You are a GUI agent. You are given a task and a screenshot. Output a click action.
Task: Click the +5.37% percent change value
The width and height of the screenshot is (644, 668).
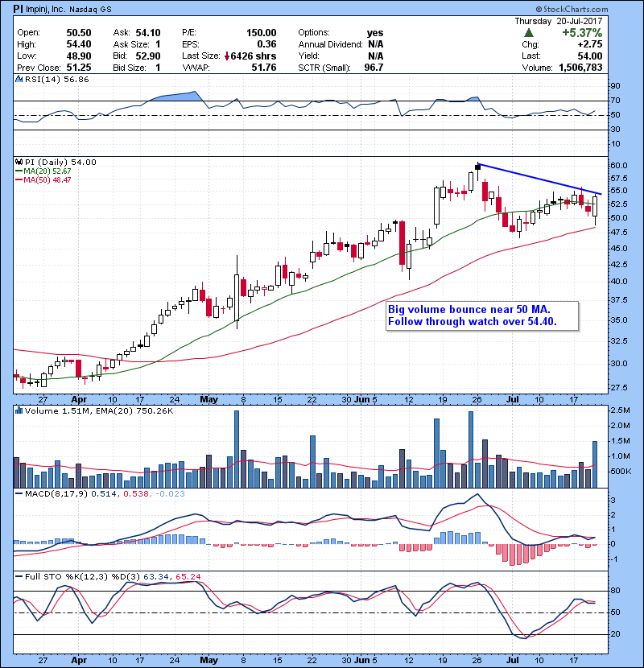coord(582,33)
